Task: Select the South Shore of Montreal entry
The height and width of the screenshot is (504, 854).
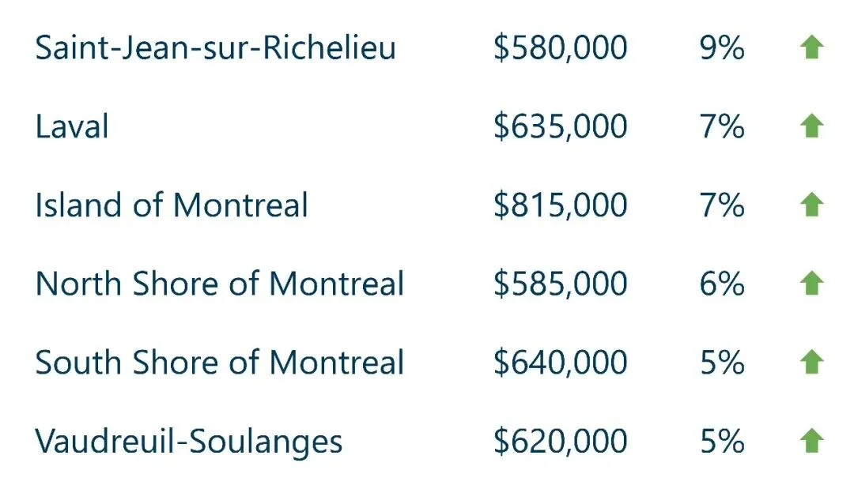Action: pos(220,363)
